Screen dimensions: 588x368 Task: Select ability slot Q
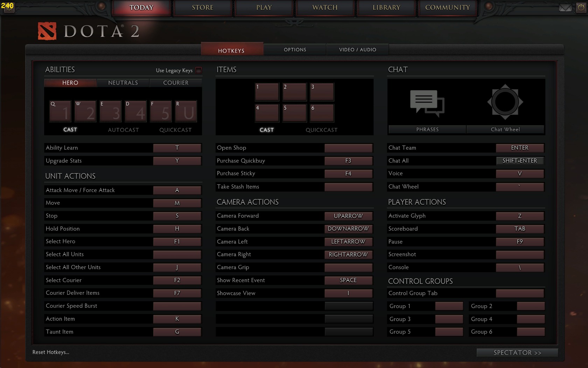pos(60,111)
